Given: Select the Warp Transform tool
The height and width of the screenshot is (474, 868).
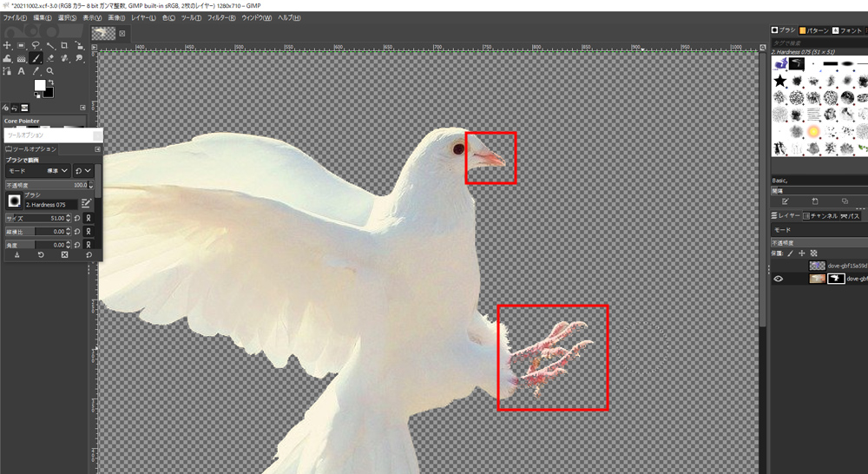Looking at the screenshot, I should click(x=7, y=58).
